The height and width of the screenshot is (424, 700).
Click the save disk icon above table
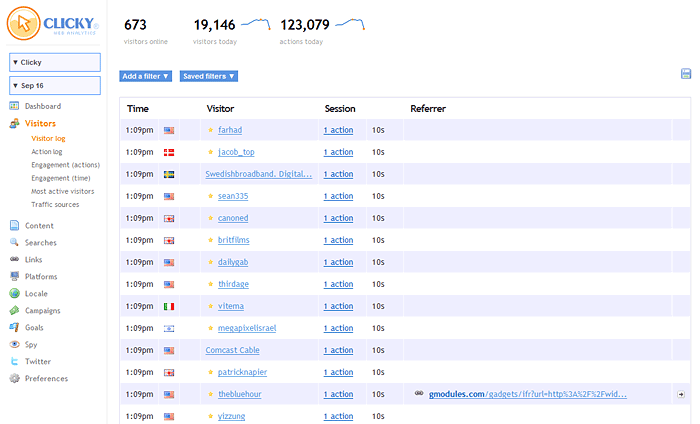686,74
